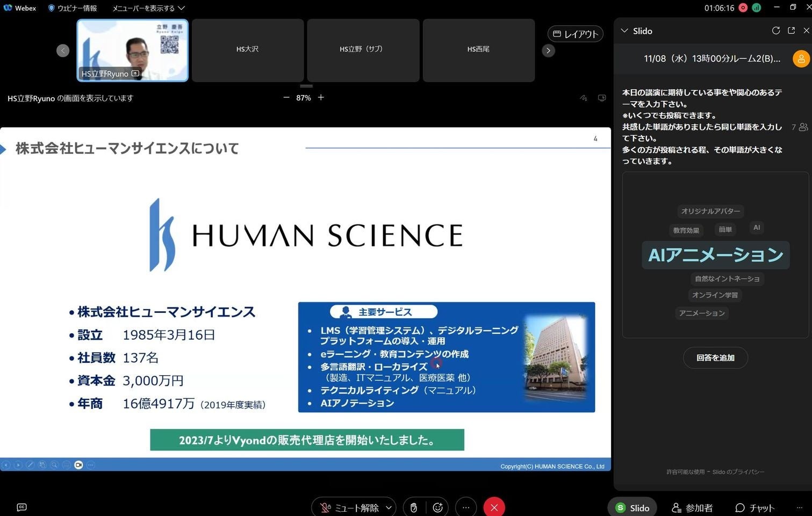Pop out the Slido panel
The height and width of the screenshot is (516, 812).
click(791, 31)
